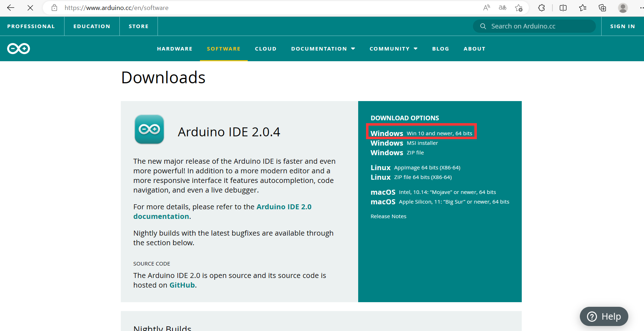This screenshot has width=644, height=331.
Task: Click the Arduino IDE app icon
Action: 149,129
